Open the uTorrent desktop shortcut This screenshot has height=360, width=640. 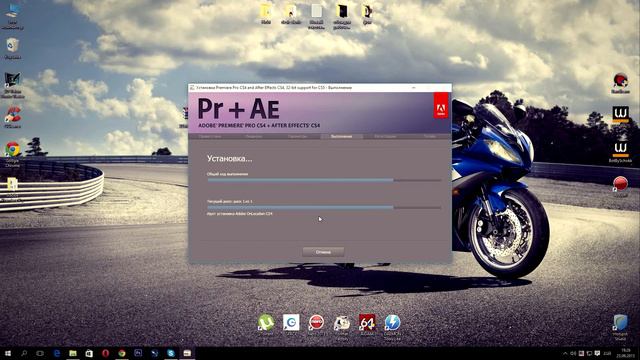pyautogui.click(x=266, y=322)
